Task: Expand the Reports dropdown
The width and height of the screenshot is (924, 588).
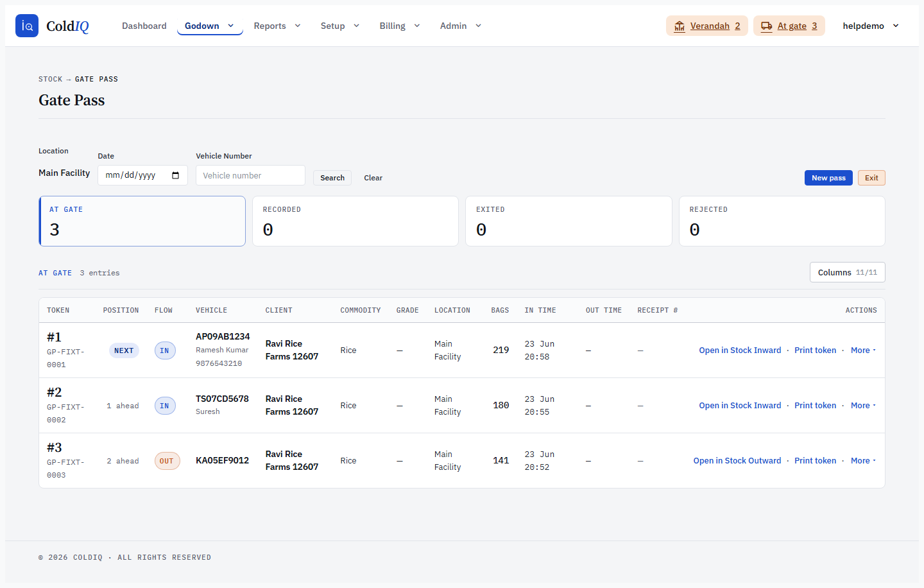Action: [x=277, y=26]
